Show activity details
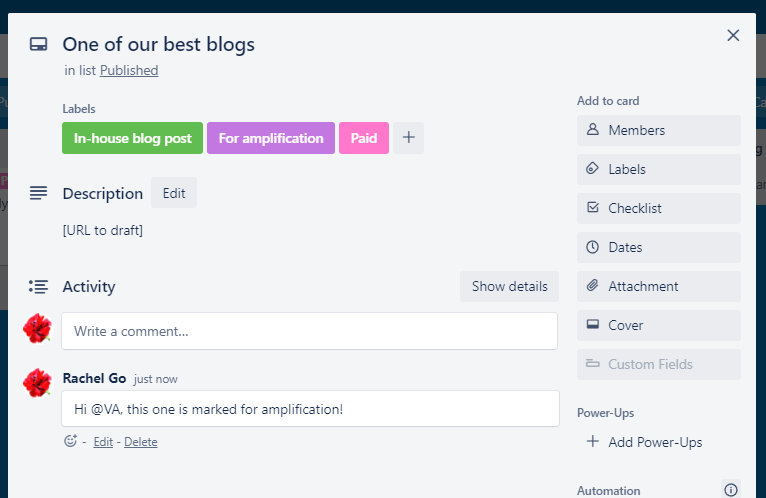 [x=509, y=286]
